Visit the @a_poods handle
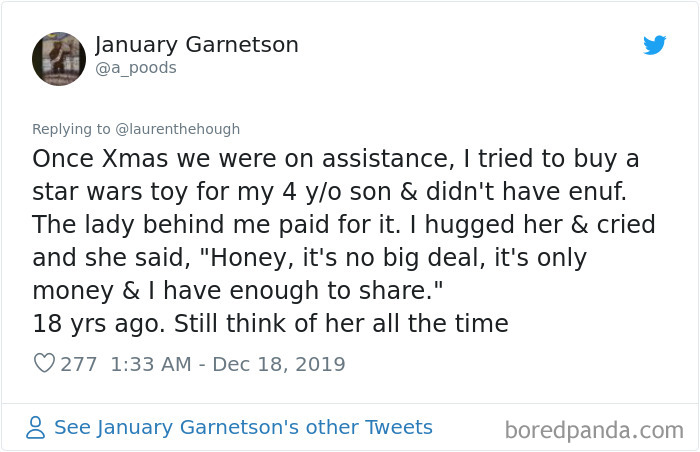The height and width of the screenshot is (452, 700). point(136,68)
